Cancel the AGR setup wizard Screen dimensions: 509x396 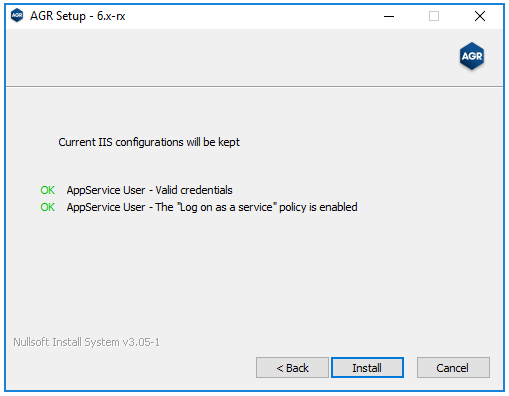453,368
